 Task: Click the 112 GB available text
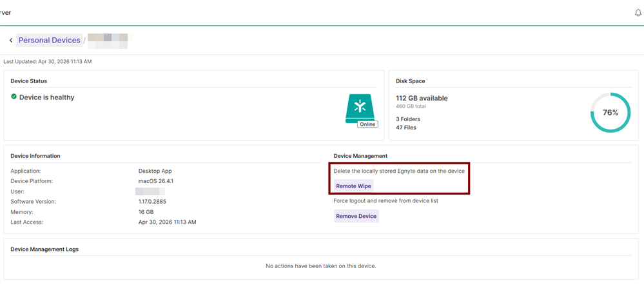(422, 98)
